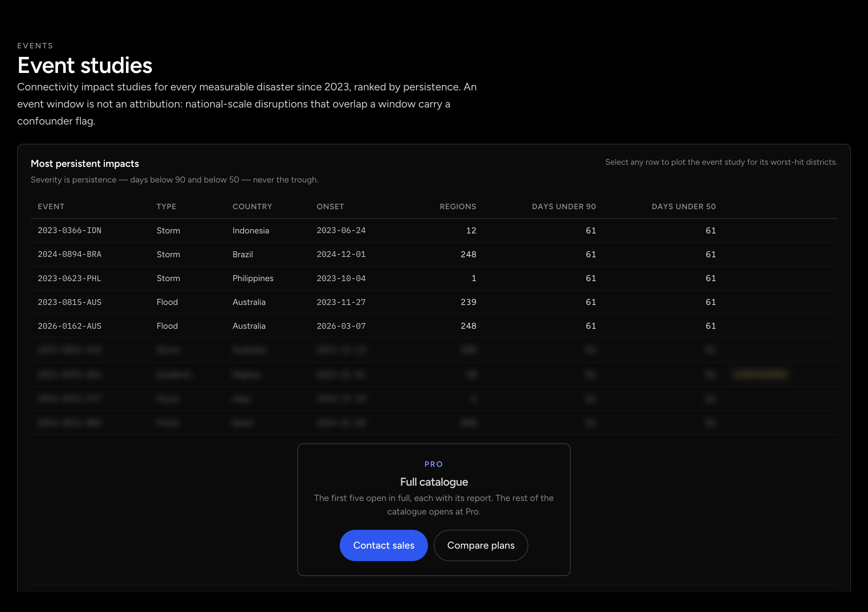The image size is (868, 612).
Task: Click the Full catalogue heading
Action: pos(434,481)
